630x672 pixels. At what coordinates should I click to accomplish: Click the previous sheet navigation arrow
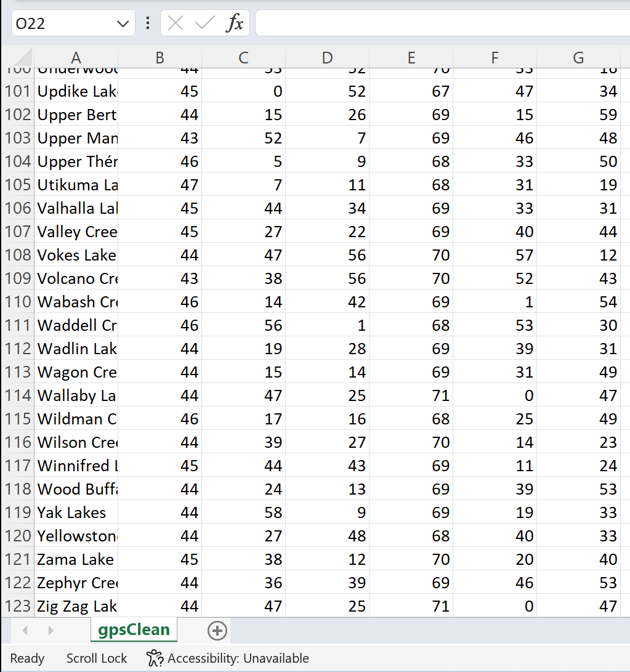[x=25, y=631]
